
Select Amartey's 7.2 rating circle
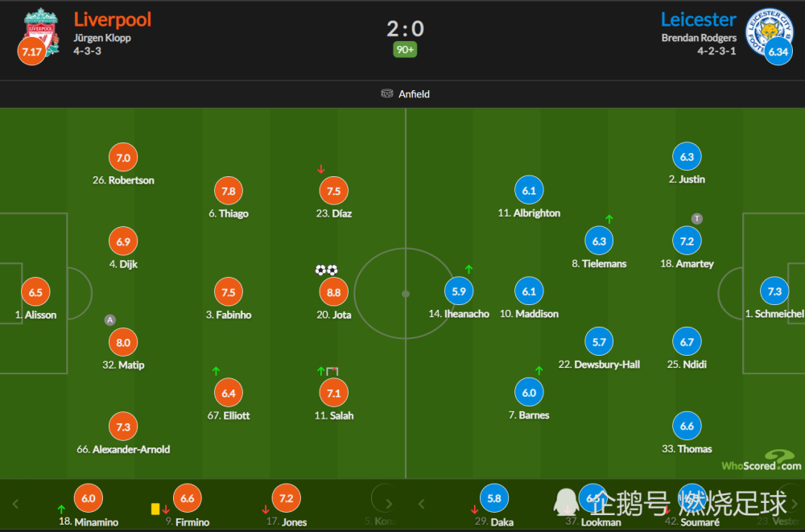tap(687, 241)
